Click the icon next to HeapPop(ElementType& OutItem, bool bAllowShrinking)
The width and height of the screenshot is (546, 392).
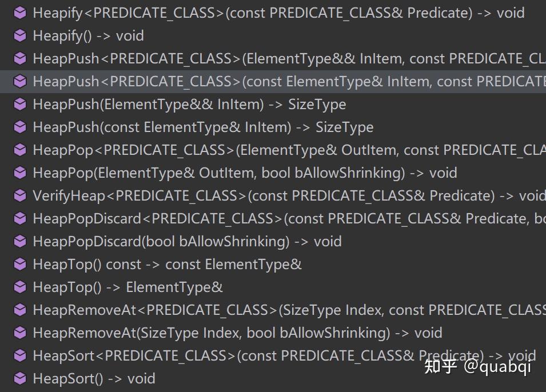(20, 173)
